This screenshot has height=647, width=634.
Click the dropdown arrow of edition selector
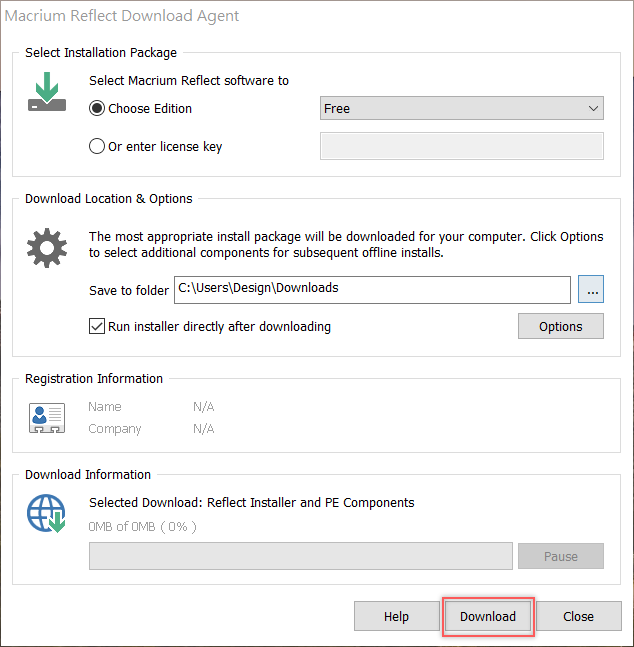pyautogui.click(x=594, y=108)
